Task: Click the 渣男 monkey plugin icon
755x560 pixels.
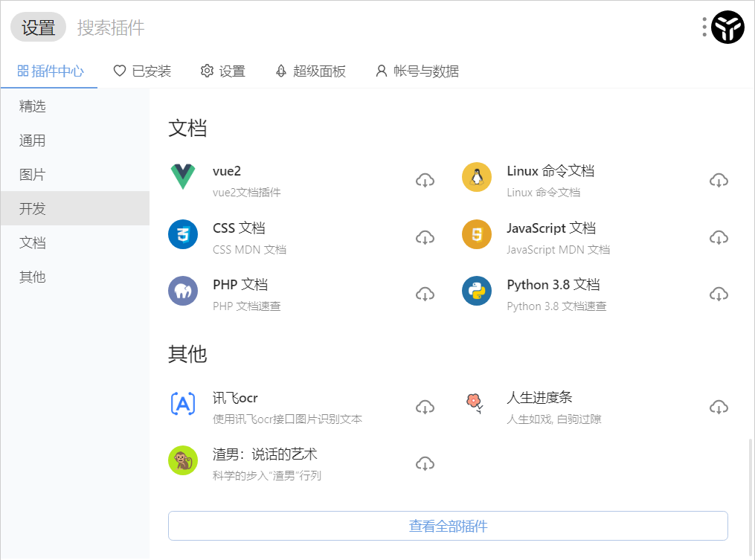Action: (183, 460)
